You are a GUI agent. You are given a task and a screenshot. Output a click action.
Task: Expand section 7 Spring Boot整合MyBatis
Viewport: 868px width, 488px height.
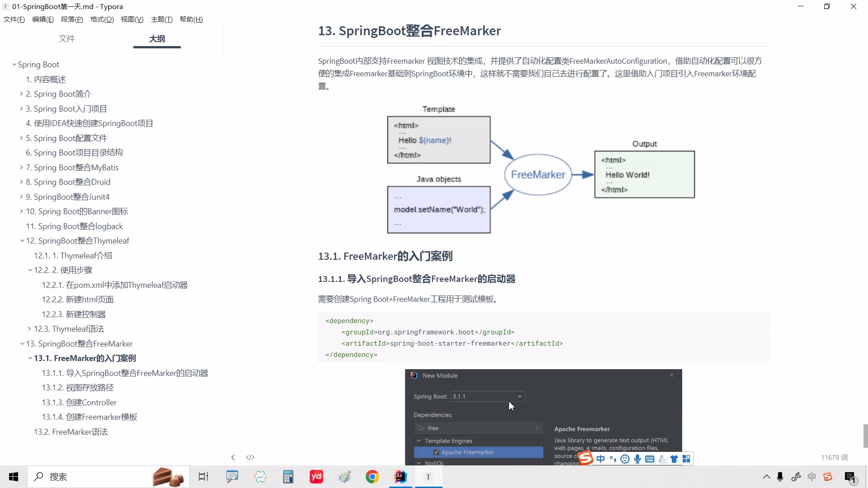21,167
